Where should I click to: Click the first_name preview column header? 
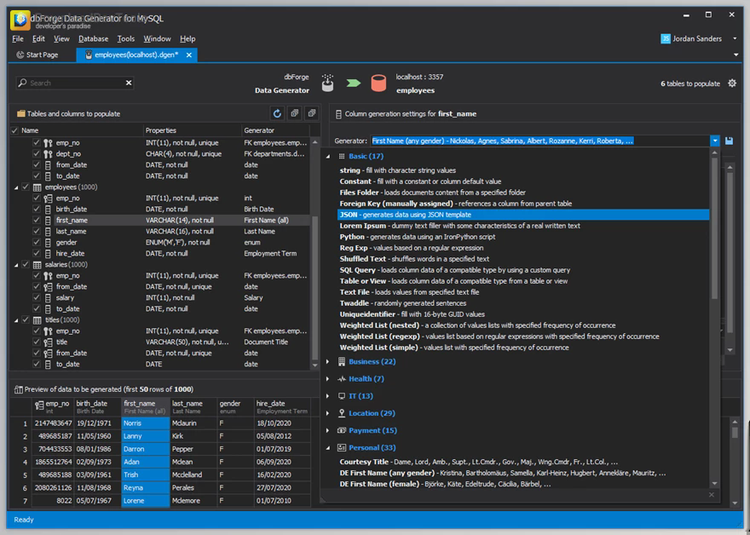click(145, 407)
